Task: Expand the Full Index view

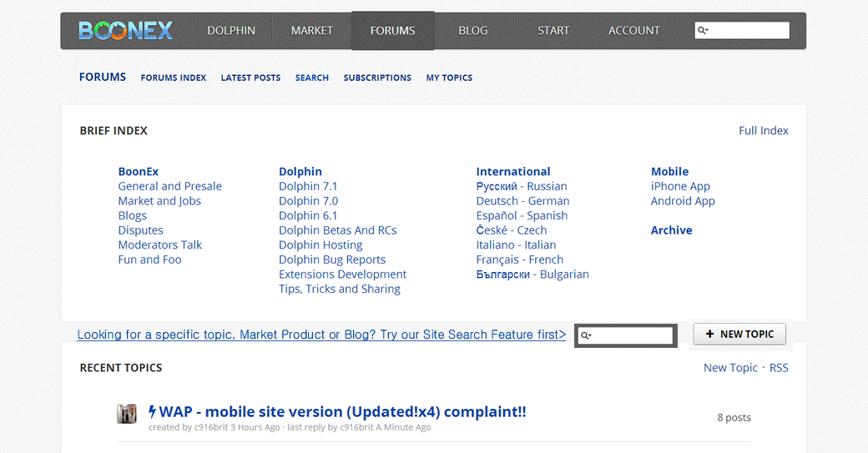Action: (x=763, y=130)
